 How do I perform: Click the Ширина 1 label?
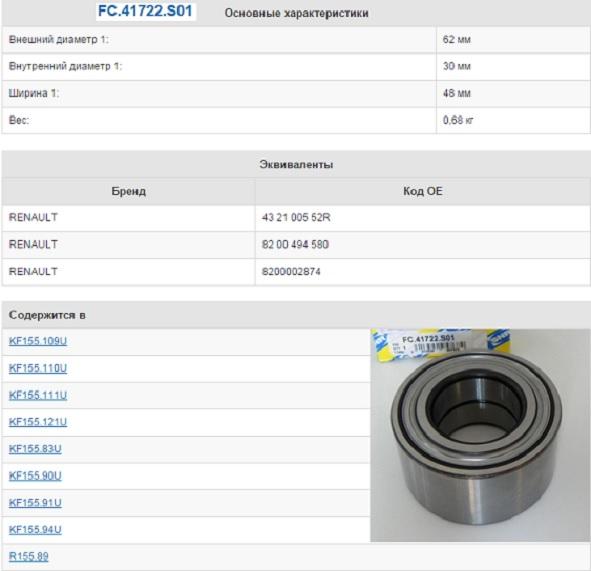(34, 93)
